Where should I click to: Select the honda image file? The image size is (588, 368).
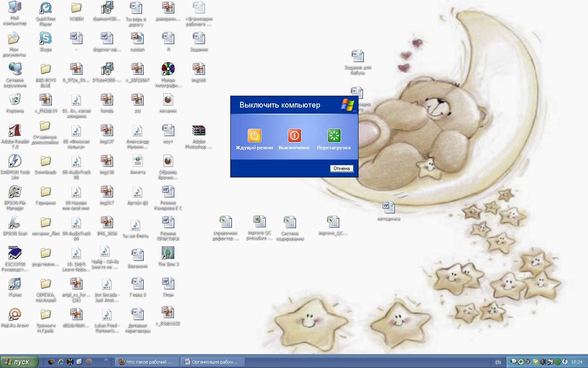[x=107, y=103]
